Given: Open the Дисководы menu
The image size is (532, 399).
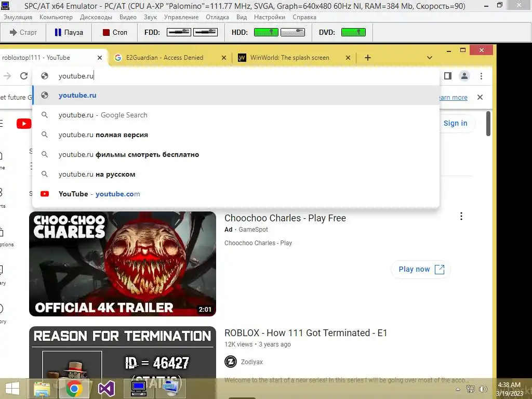Looking at the screenshot, I should 96,17.
